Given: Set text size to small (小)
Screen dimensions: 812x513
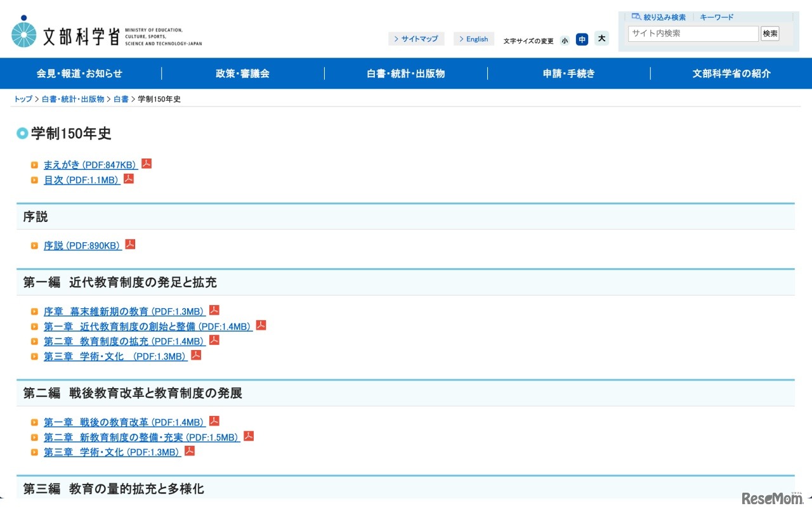Looking at the screenshot, I should pos(565,40).
